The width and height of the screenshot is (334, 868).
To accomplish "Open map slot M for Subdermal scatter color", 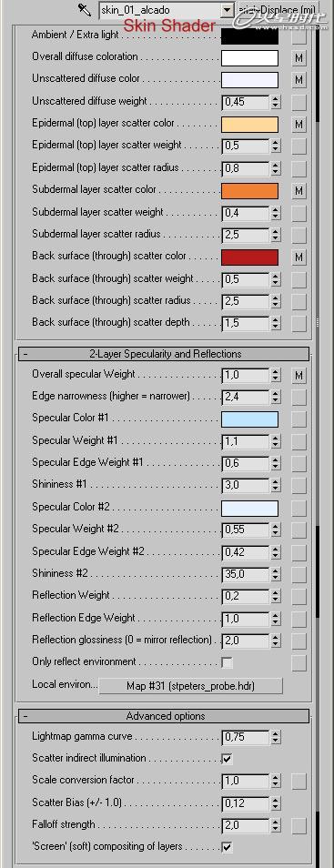I will pyautogui.click(x=299, y=191).
